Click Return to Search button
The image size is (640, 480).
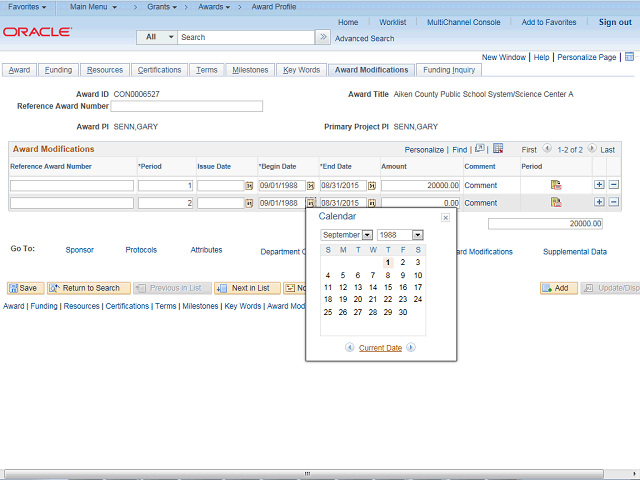click(x=89, y=288)
